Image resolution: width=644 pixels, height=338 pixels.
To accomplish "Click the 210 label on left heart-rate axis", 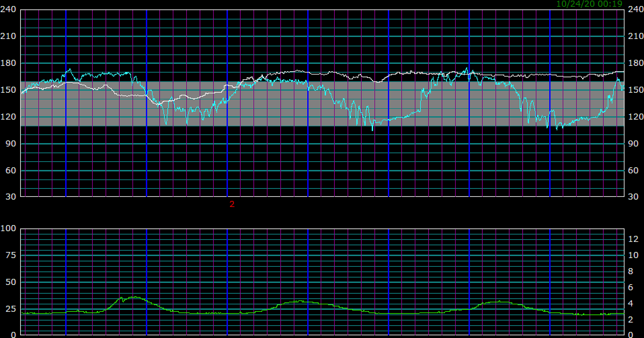I will tap(8, 36).
